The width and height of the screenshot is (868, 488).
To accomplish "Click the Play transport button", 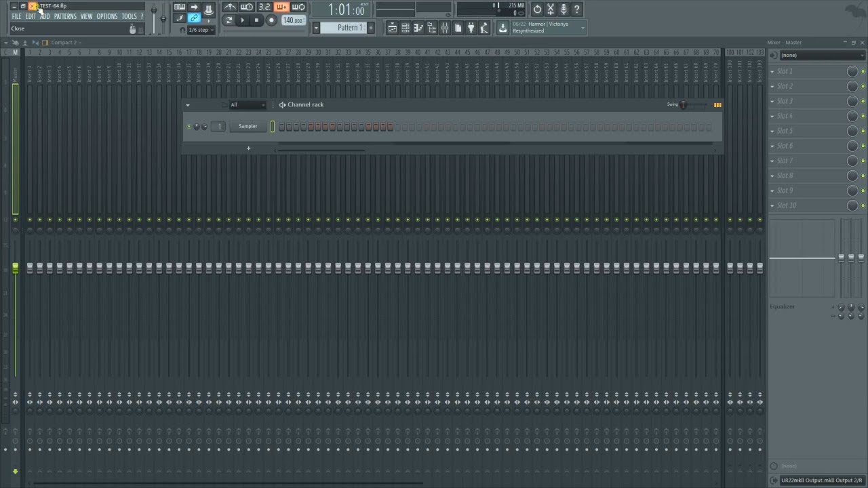I will (x=242, y=20).
